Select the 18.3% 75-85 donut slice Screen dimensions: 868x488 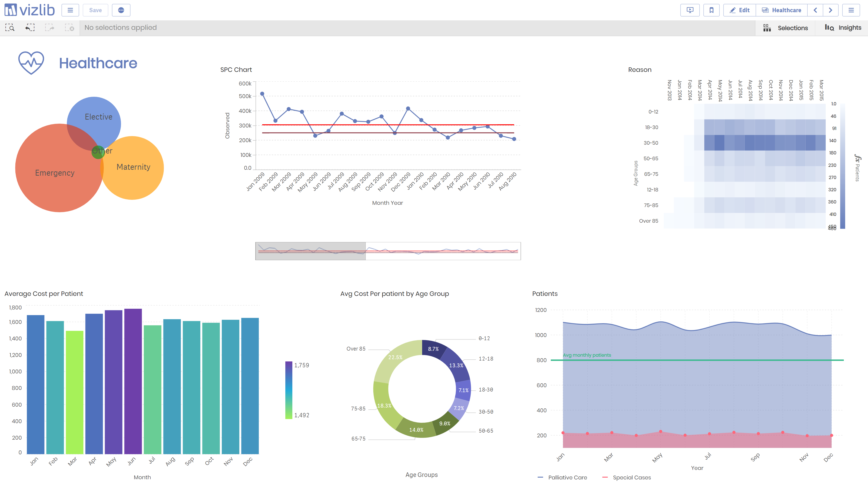tap(384, 406)
